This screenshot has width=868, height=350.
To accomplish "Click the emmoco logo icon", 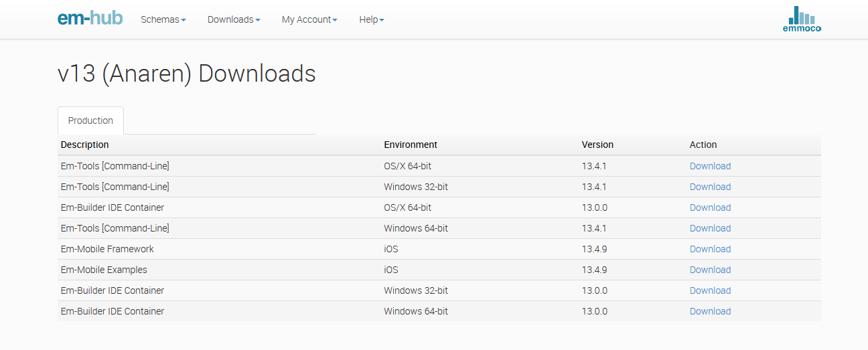I will (x=802, y=19).
